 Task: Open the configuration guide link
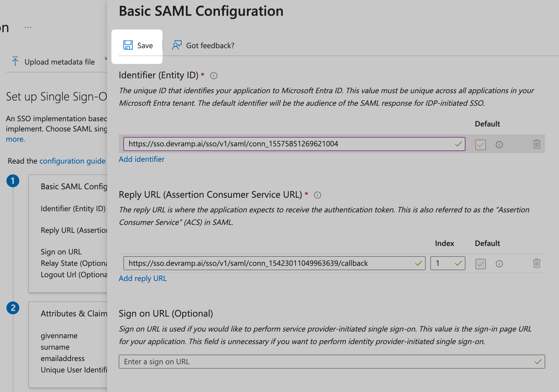coord(72,161)
